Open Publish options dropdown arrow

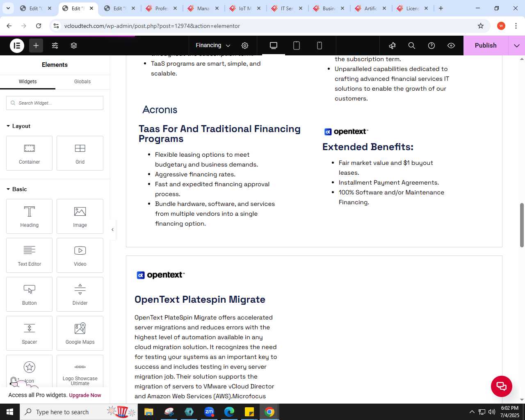pyautogui.click(x=516, y=46)
